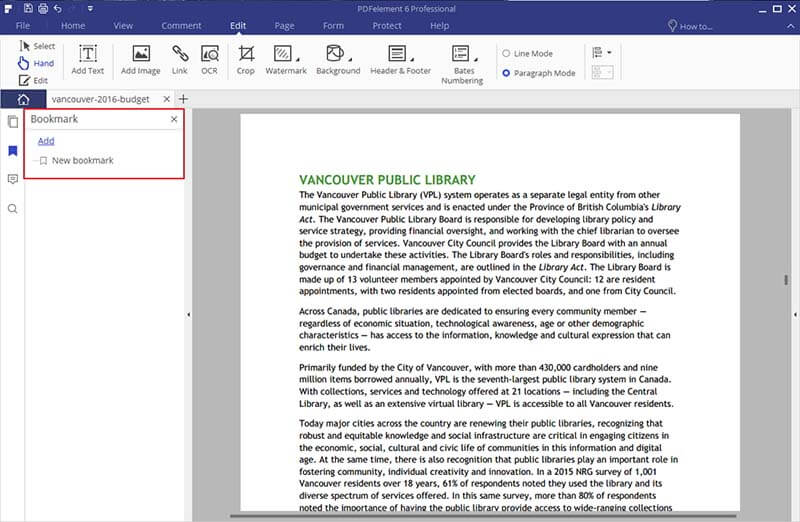Choose the Edit tool

pos(33,80)
